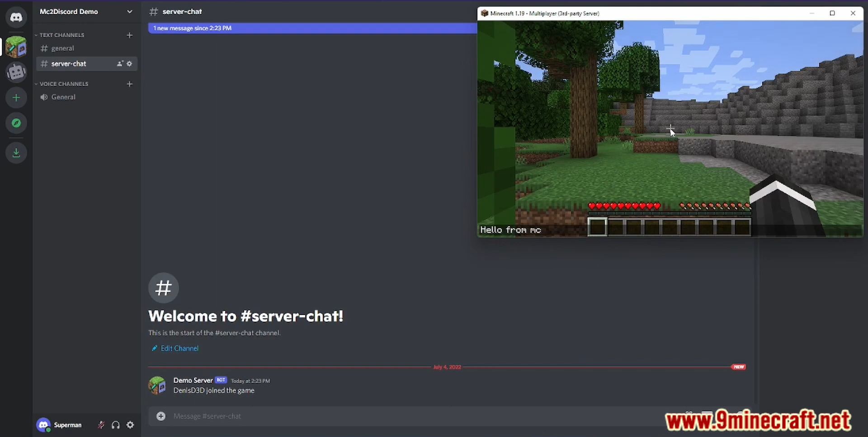The height and width of the screenshot is (437, 868).
Task: Click the Demo Server bot avatar
Action: pyautogui.click(x=157, y=385)
